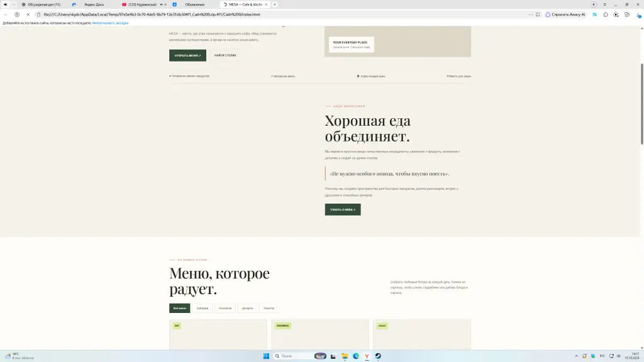Close the (123) Нурминский tab

tap(165, 4)
